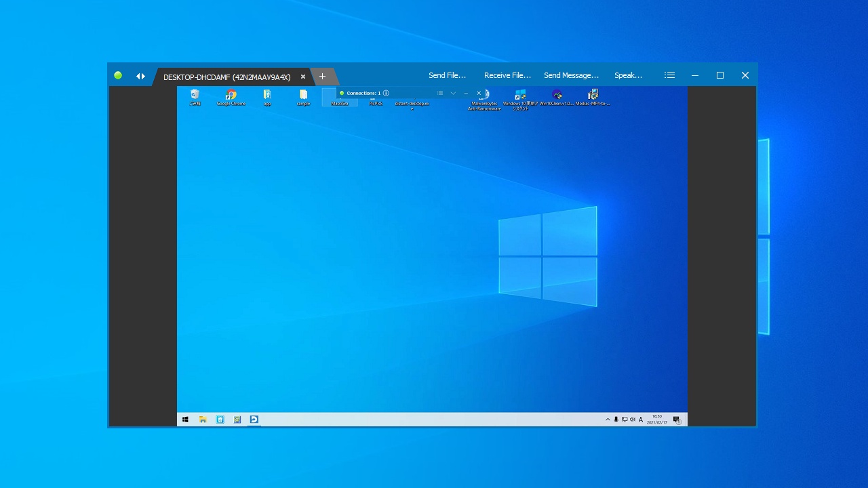Click the volume icon in remote tray

(x=632, y=420)
